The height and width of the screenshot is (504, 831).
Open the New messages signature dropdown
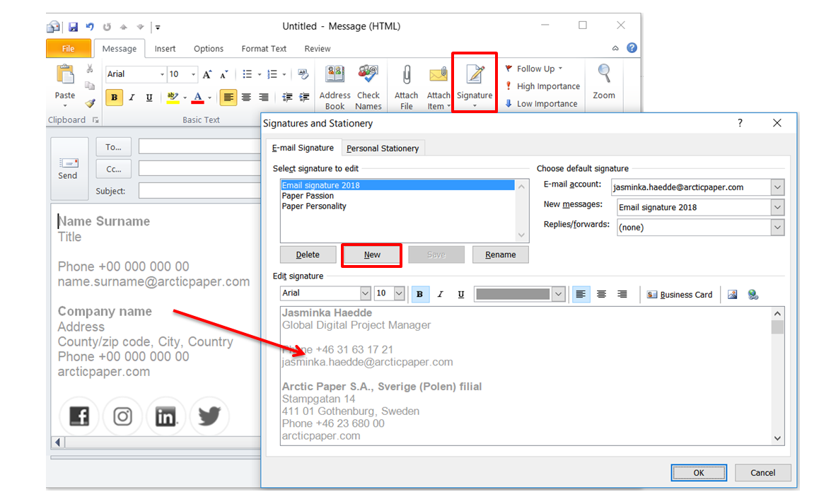pos(777,207)
